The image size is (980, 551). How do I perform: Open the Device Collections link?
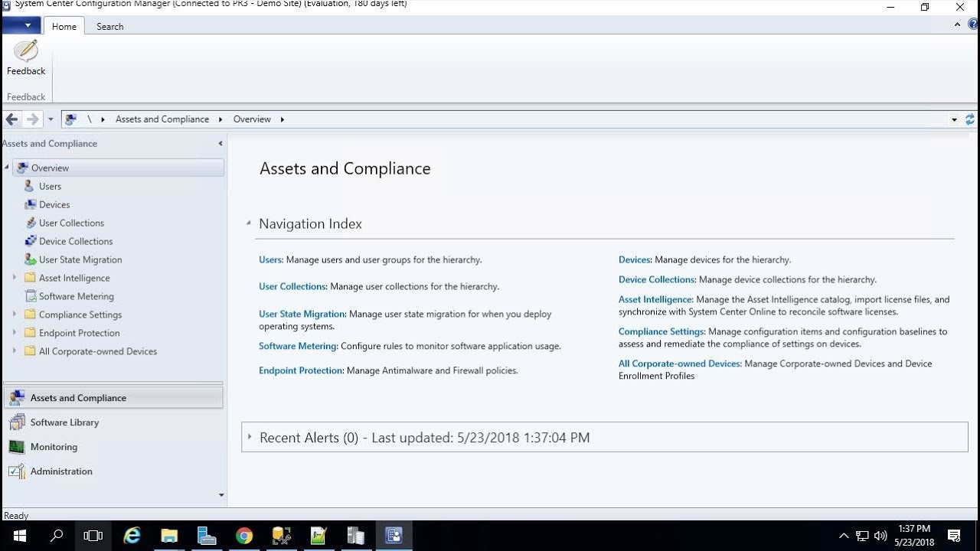[657, 279]
